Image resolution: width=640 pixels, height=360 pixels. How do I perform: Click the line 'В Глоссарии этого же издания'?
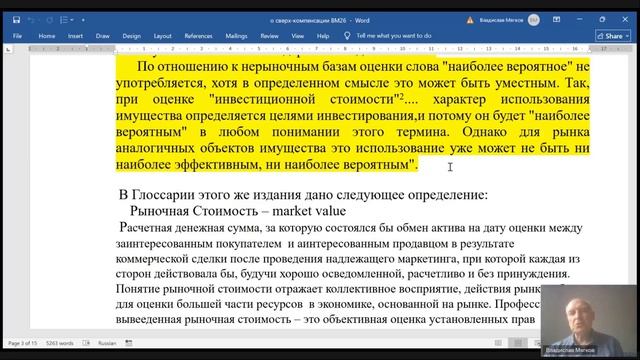click(303, 195)
